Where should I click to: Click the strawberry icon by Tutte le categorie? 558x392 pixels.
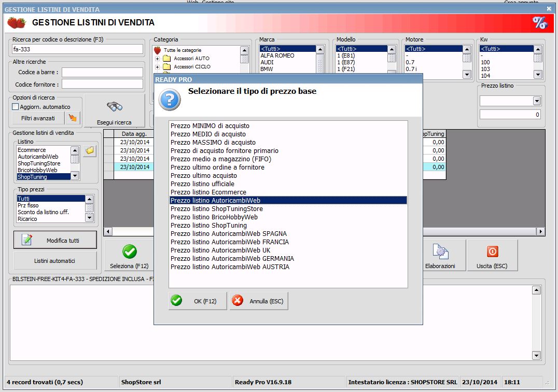157,50
